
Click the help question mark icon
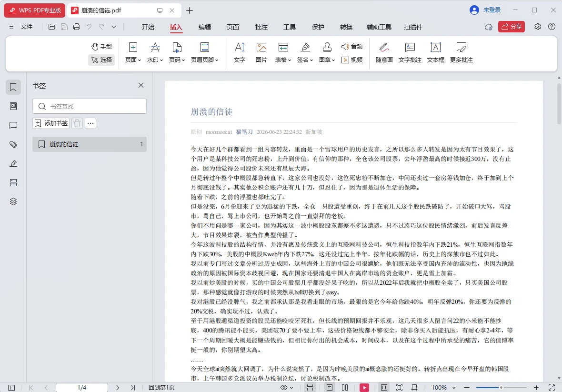pyautogui.click(x=552, y=27)
